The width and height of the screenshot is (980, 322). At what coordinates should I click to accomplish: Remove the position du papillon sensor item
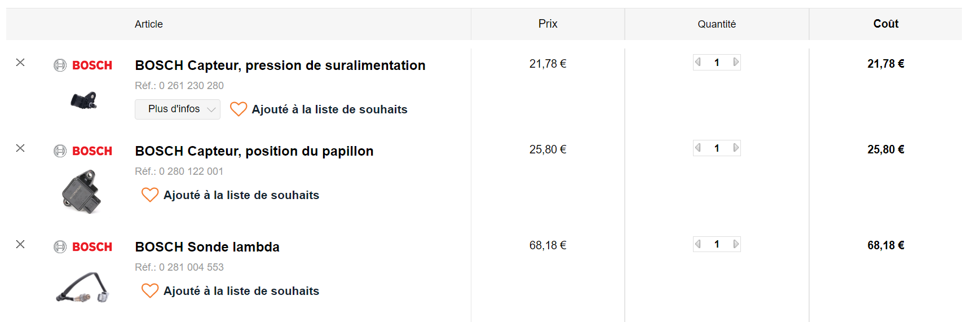(x=20, y=148)
